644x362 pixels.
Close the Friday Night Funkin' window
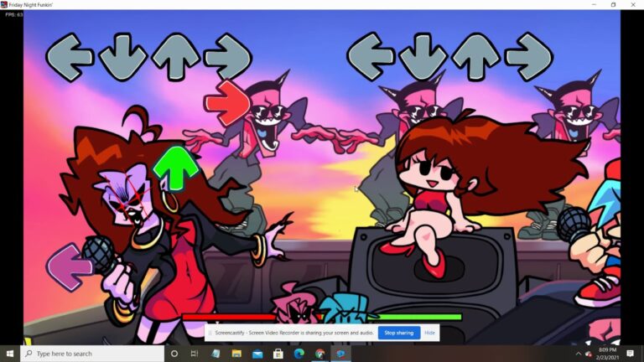633,4
